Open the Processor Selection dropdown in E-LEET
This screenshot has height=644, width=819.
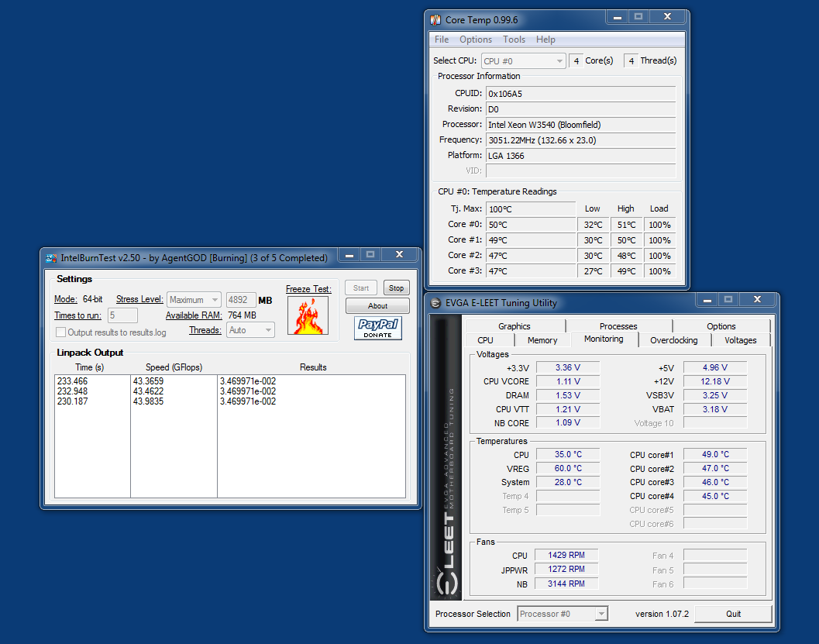pyautogui.click(x=563, y=614)
